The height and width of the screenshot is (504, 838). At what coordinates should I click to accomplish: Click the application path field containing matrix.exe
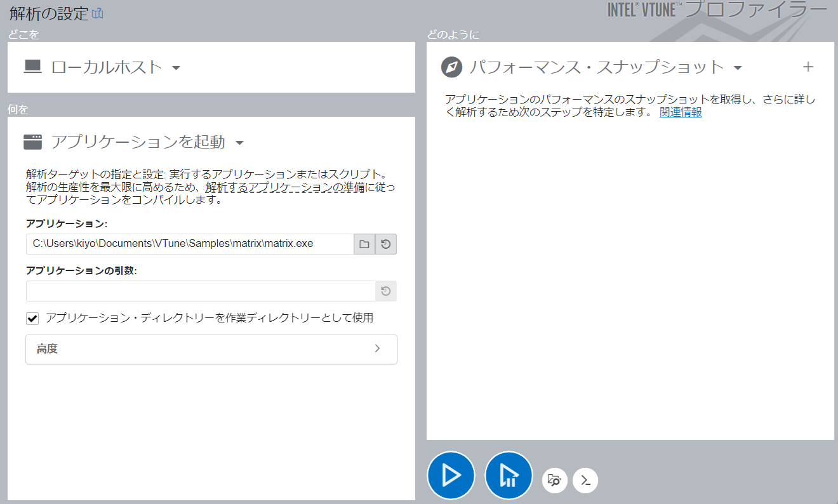click(x=190, y=244)
